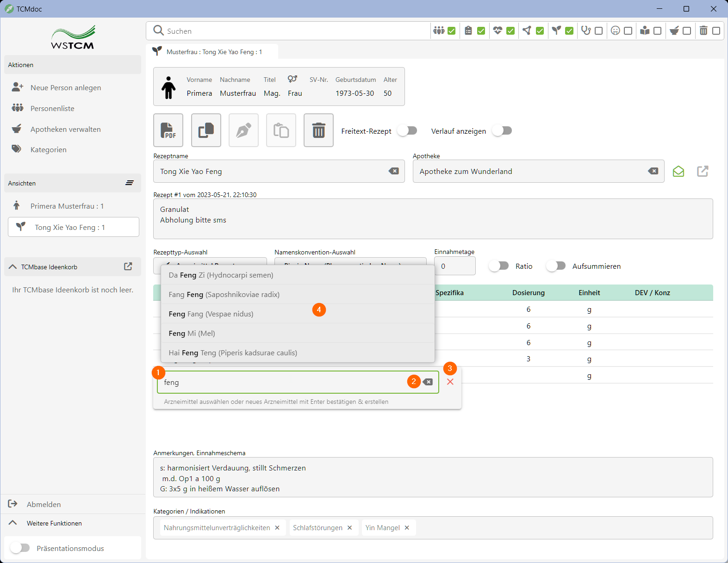The height and width of the screenshot is (563, 728).
Task: Choose Feng Mi (Mel) suggestion
Action: tap(192, 334)
